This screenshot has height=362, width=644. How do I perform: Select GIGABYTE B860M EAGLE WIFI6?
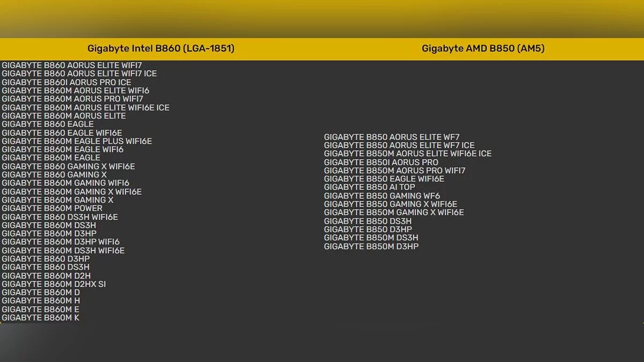(x=63, y=149)
